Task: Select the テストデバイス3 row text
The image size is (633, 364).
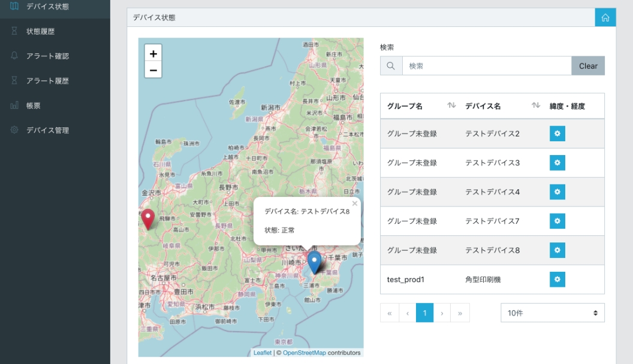Action: pos(492,163)
